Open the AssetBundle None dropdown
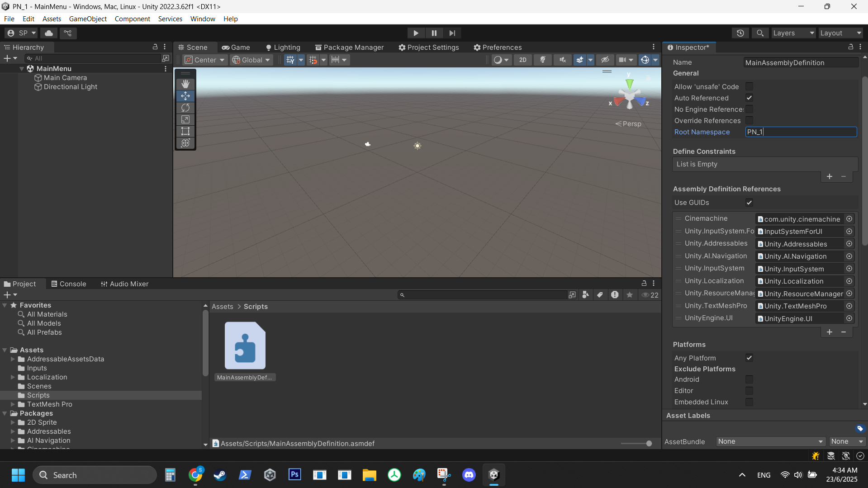The width and height of the screenshot is (868, 488). pos(771,441)
